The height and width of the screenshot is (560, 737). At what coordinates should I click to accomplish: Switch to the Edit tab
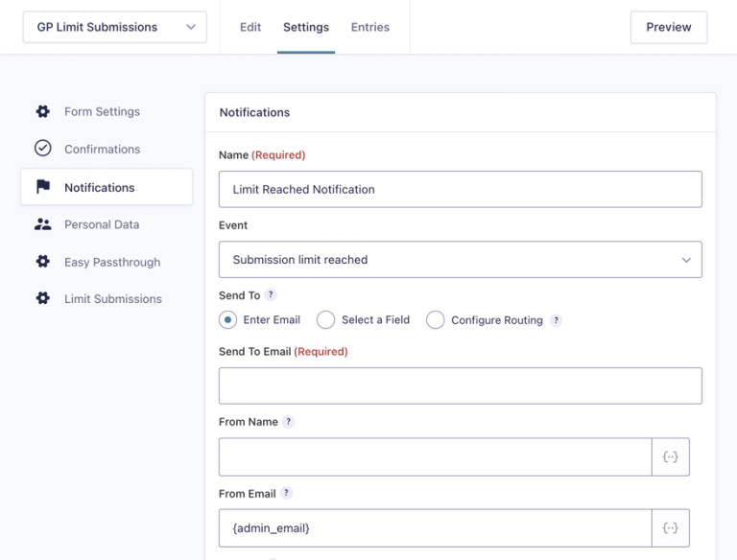click(x=250, y=27)
